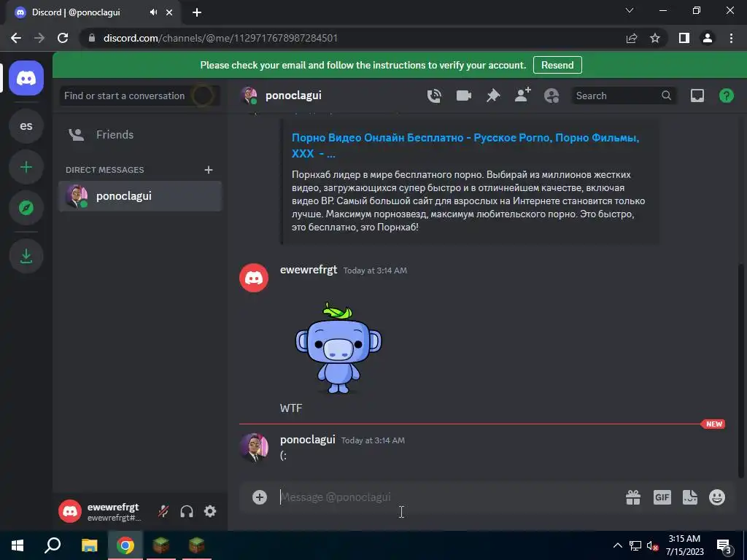Image resolution: width=747 pixels, height=560 pixels.
Task: Click chat vertical scrollbar
Action: 740,370
